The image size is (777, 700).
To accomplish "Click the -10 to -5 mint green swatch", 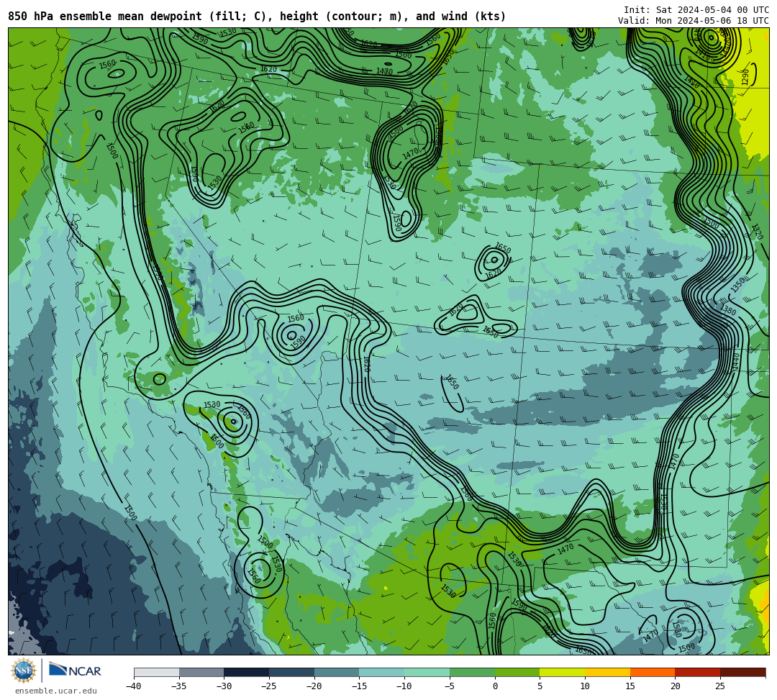I will pyautogui.click(x=427, y=672).
